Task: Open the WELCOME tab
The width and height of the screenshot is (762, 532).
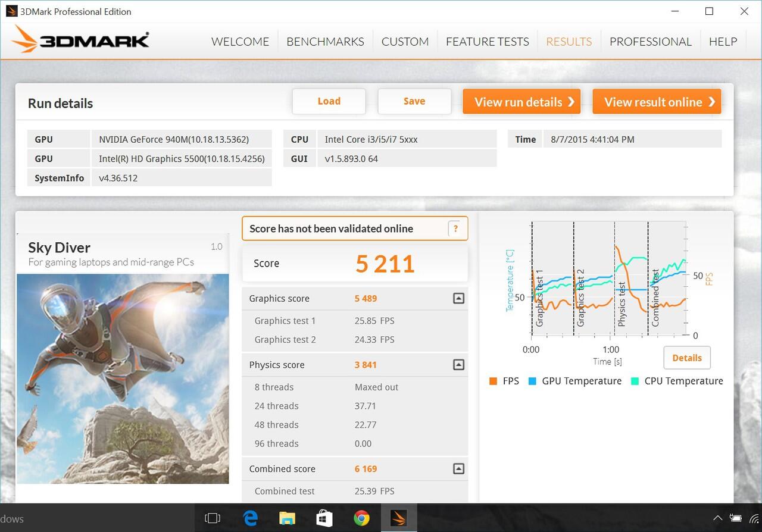Action: [240, 42]
